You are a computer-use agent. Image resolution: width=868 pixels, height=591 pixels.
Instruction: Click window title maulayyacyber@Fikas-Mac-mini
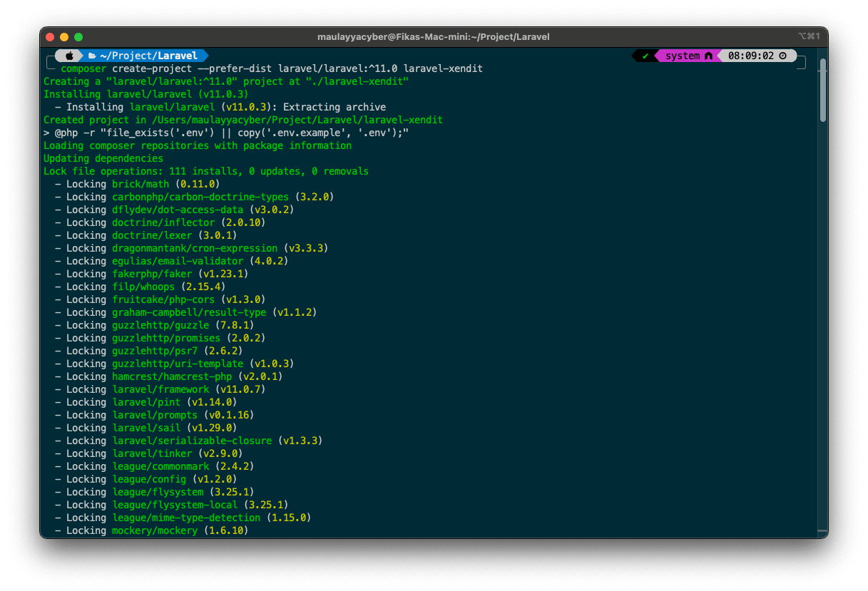[x=434, y=36]
